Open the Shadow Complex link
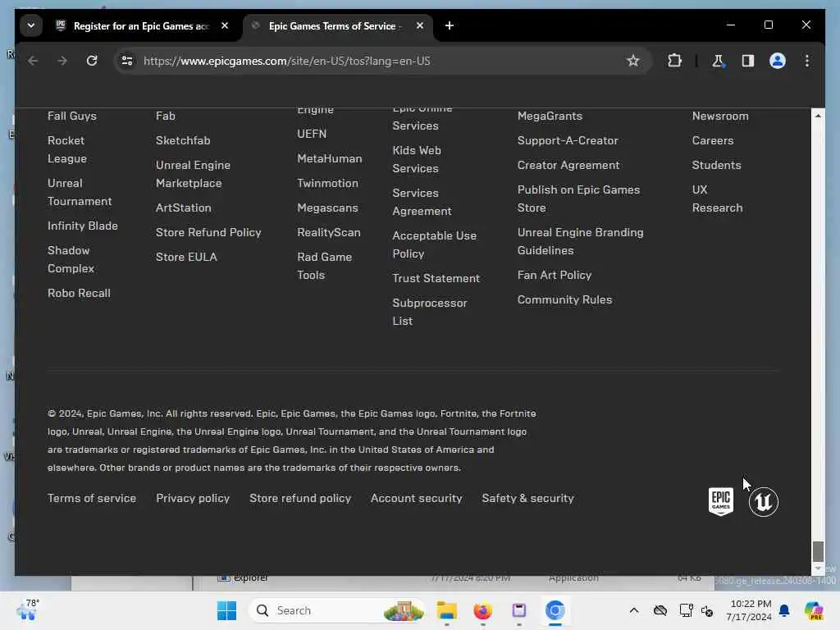The width and height of the screenshot is (840, 630). (71, 260)
